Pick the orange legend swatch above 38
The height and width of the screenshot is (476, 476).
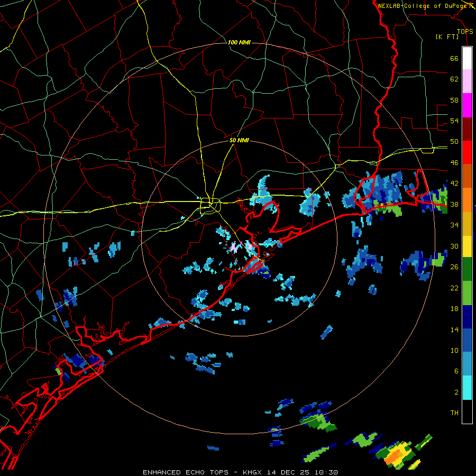point(467,199)
